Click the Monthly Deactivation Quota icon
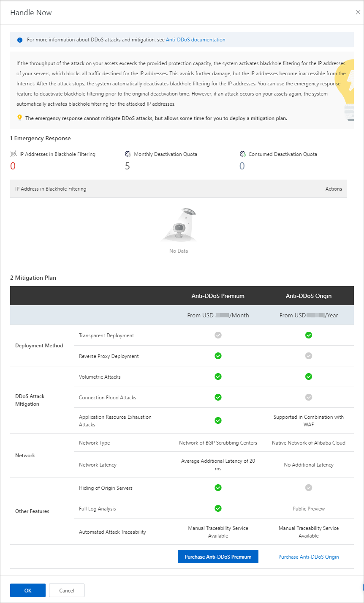The width and height of the screenshot is (364, 603). point(128,154)
